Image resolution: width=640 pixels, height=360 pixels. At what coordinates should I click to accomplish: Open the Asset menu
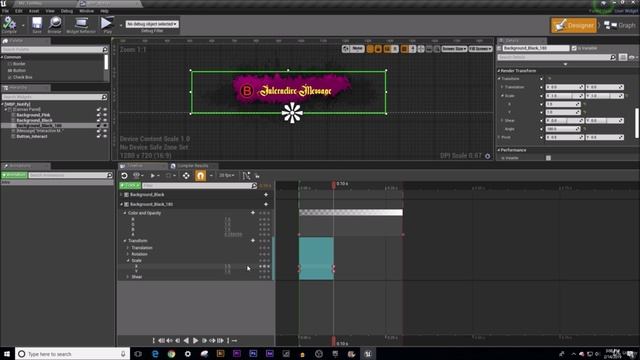click(34, 11)
